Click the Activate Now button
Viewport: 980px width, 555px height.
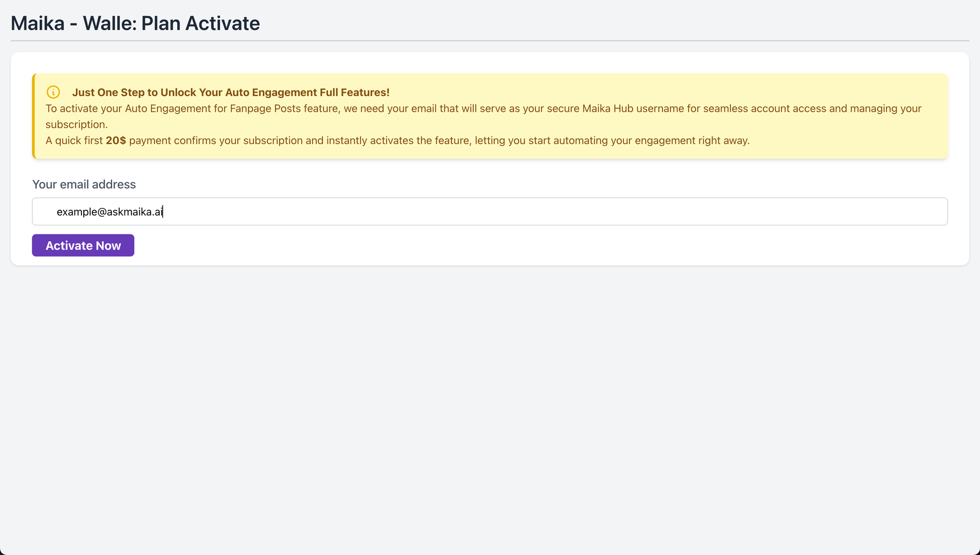point(83,245)
